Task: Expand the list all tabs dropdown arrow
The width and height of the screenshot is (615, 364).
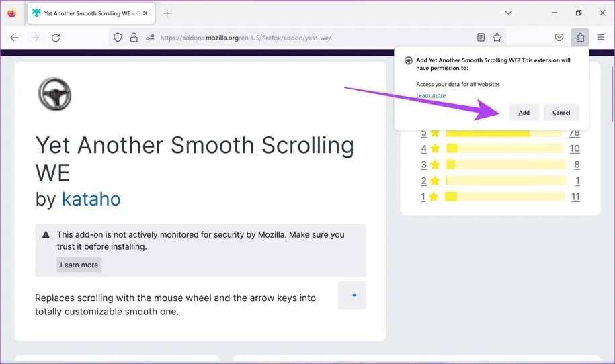Action: point(508,13)
